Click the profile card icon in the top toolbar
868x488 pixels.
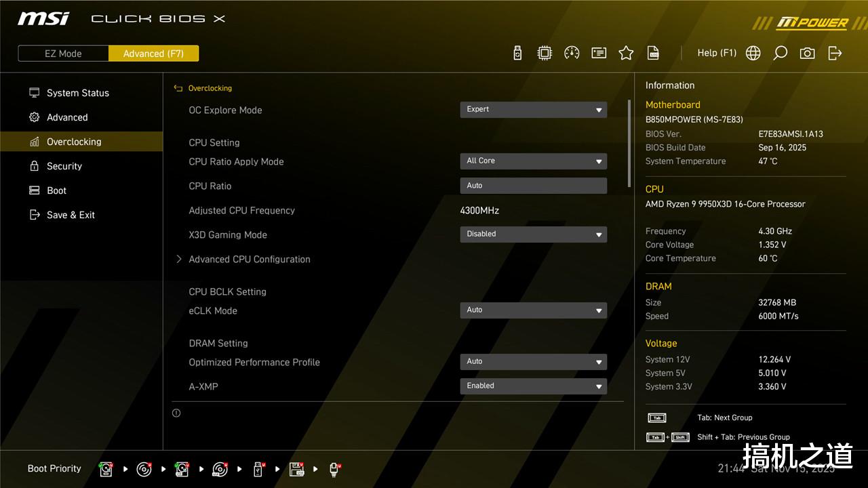tap(599, 53)
